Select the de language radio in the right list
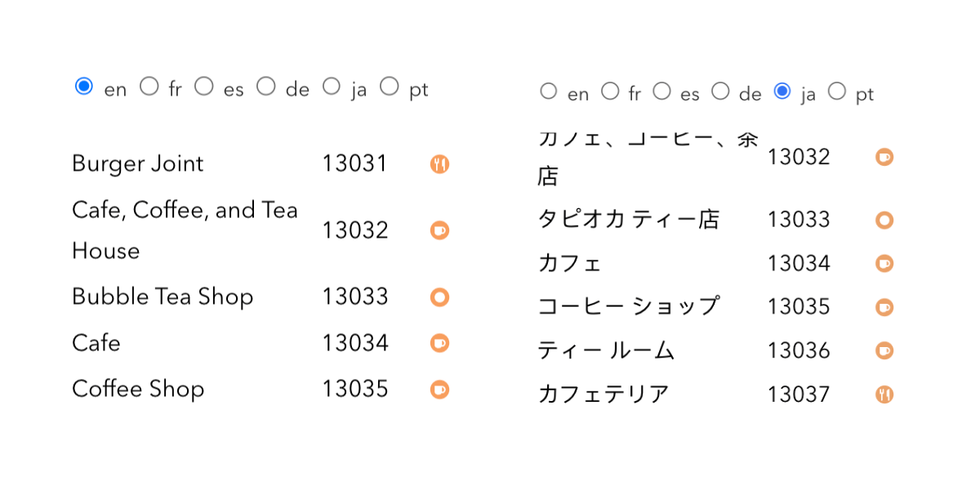980x490 pixels. point(720,91)
